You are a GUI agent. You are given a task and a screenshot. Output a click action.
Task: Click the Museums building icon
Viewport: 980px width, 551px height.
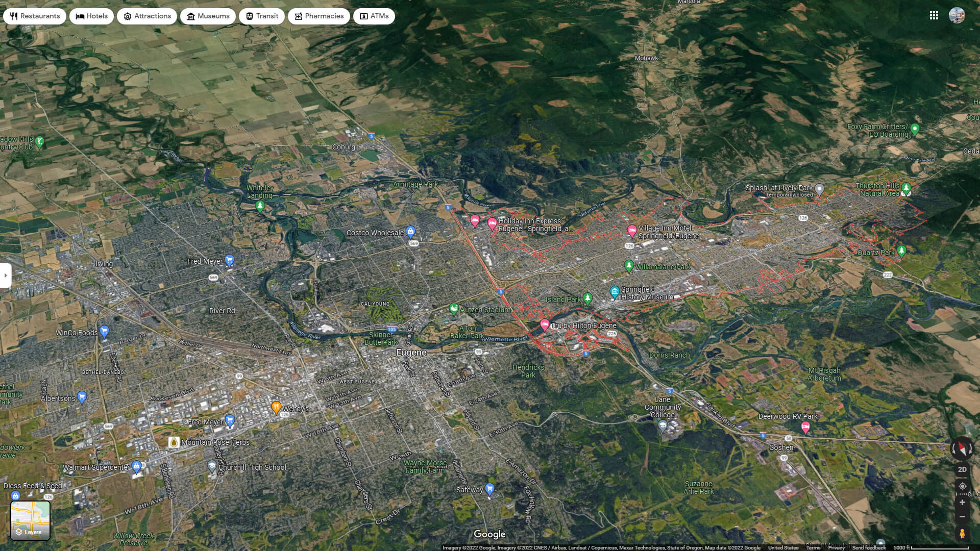[x=191, y=16]
